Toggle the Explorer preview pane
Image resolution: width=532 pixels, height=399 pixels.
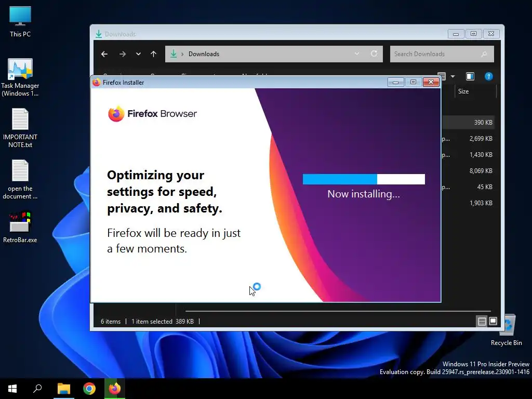(470, 77)
